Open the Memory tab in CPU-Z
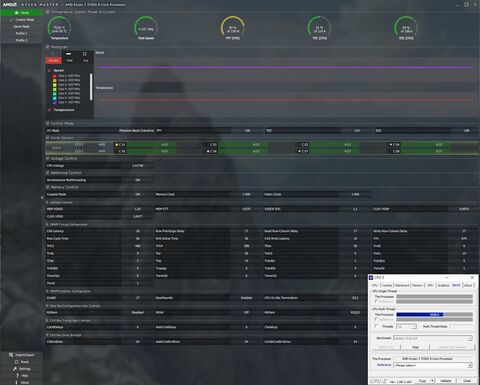 pos(417,285)
